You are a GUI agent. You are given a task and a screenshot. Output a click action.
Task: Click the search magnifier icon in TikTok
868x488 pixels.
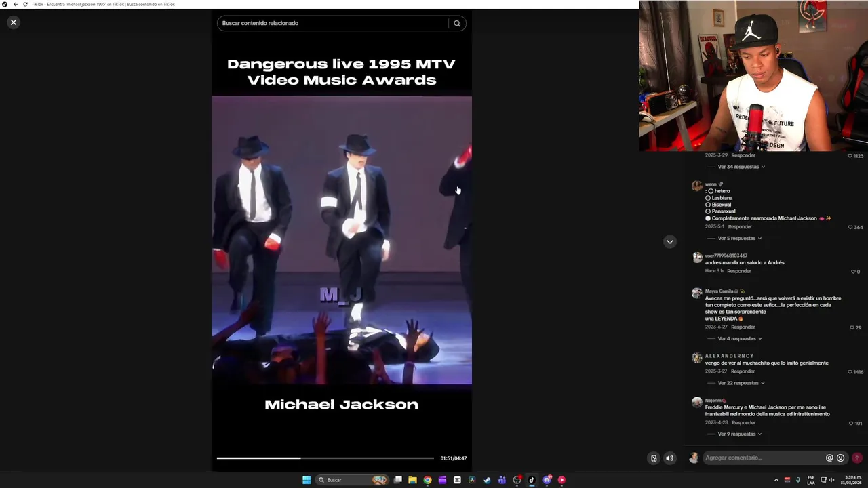coord(457,23)
